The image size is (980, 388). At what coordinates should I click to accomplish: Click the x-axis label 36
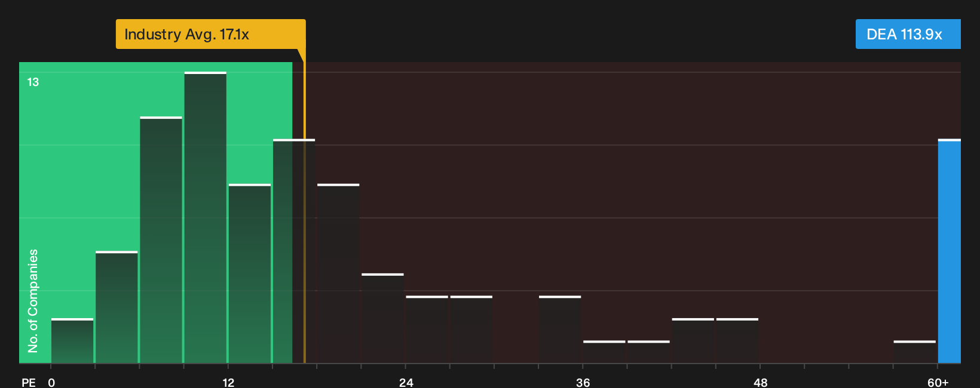tap(583, 382)
